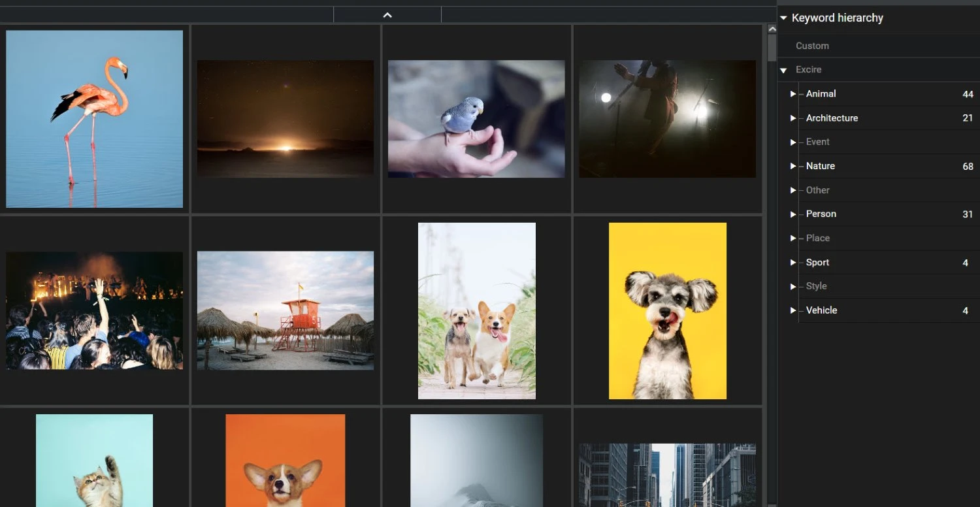Image resolution: width=980 pixels, height=507 pixels.
Task: Select the night sky landscape photo
Action: pos(285,118)
